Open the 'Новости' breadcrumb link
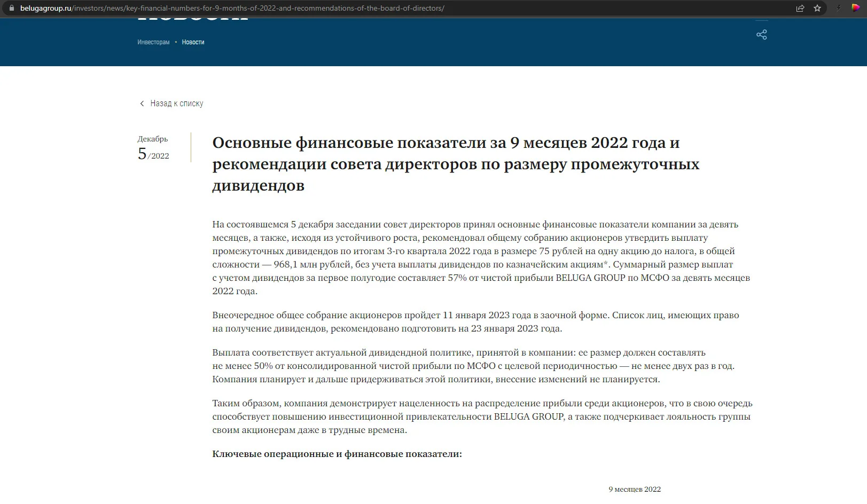 tap(193, 42)
